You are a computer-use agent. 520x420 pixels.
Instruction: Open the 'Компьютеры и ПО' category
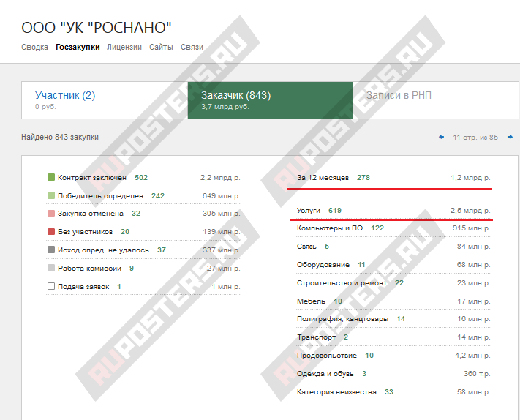click(330, 228)
